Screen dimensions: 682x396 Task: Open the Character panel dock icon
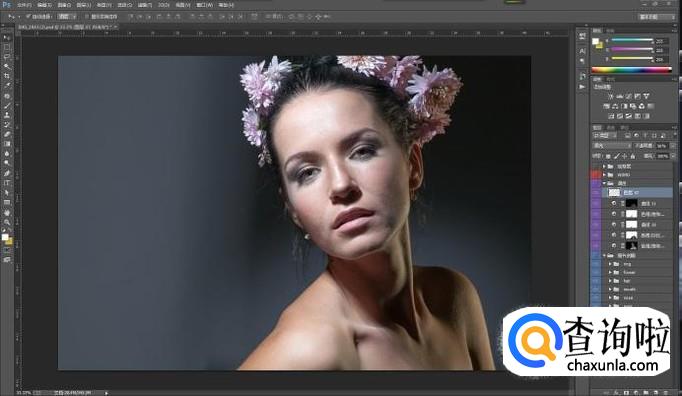pos(582,51)
